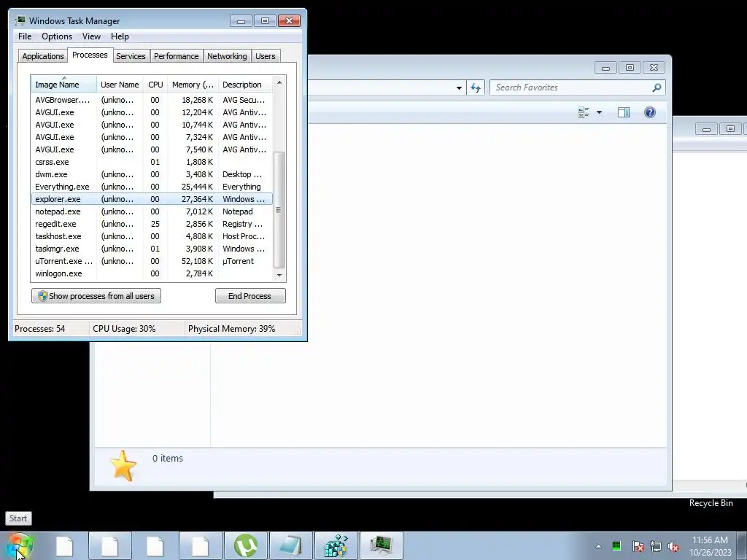Switch to Services tab

(131, 56)
